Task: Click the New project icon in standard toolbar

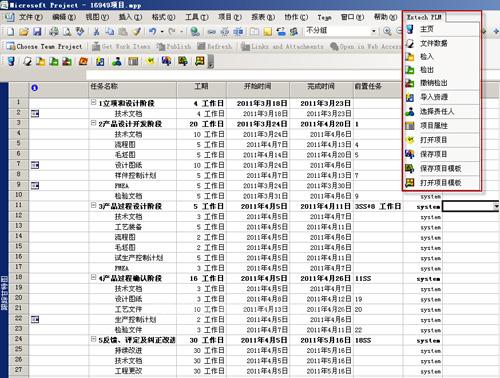Action: coord(11,31)
